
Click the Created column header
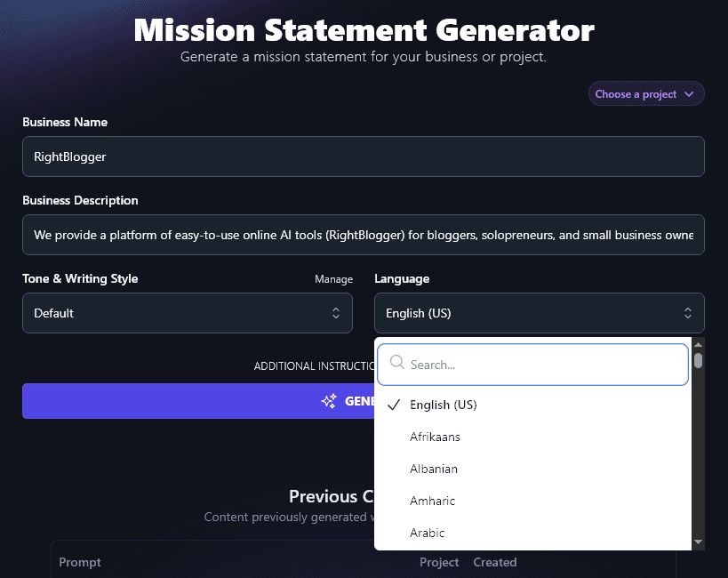[x=494, y=562]
